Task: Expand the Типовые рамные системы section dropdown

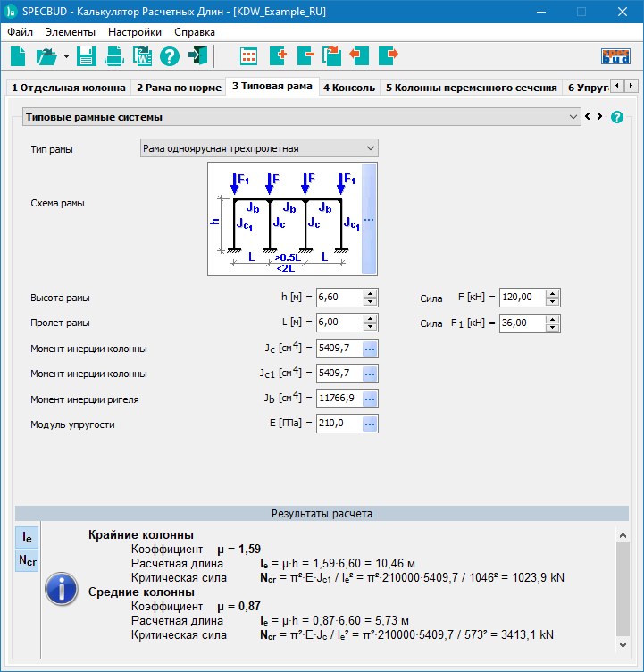Action: pyautogui.click(x=573, y=117)
